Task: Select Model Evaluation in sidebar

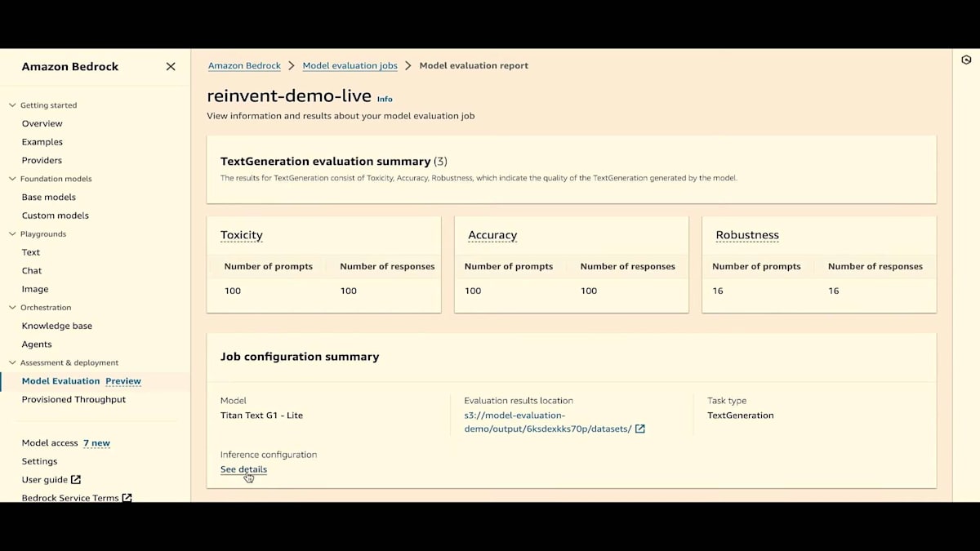Action: click(x=60, y=381)
